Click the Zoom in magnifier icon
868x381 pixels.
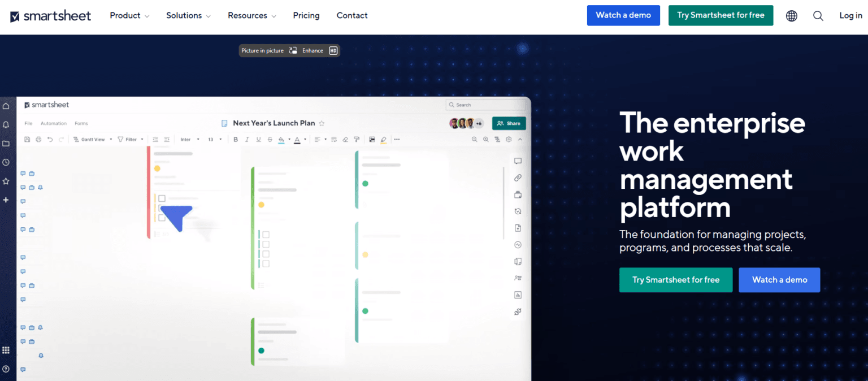485,139
